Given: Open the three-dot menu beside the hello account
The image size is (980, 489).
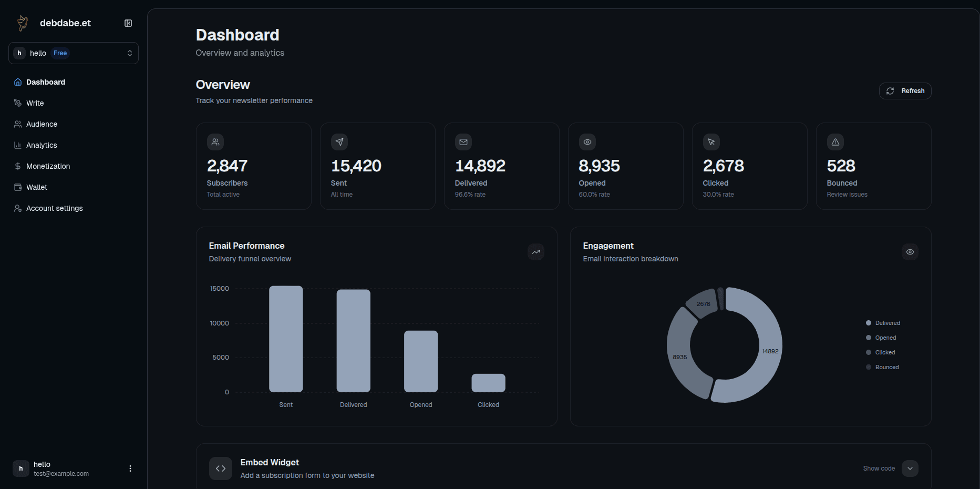Looking at the screenshot, I should click(x=130, y=468).
